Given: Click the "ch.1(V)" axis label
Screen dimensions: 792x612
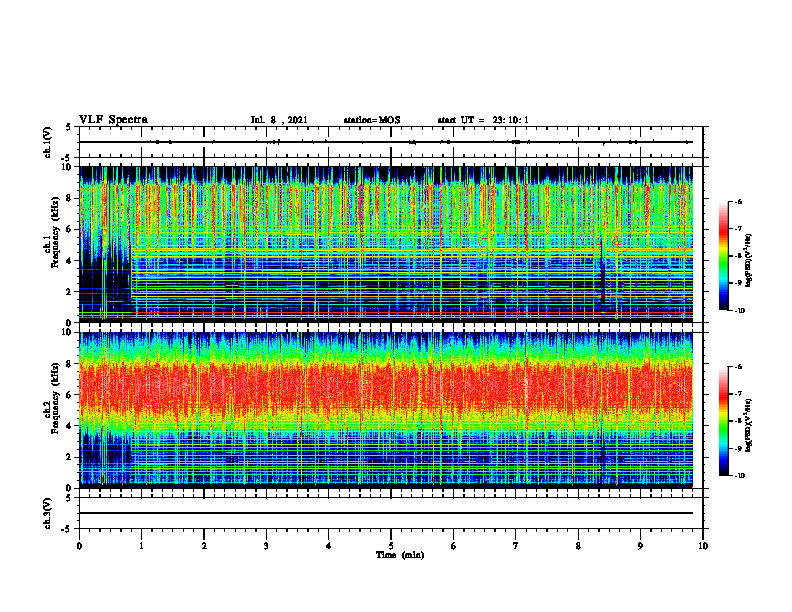Looking at the screenshot, I should 48,142.
